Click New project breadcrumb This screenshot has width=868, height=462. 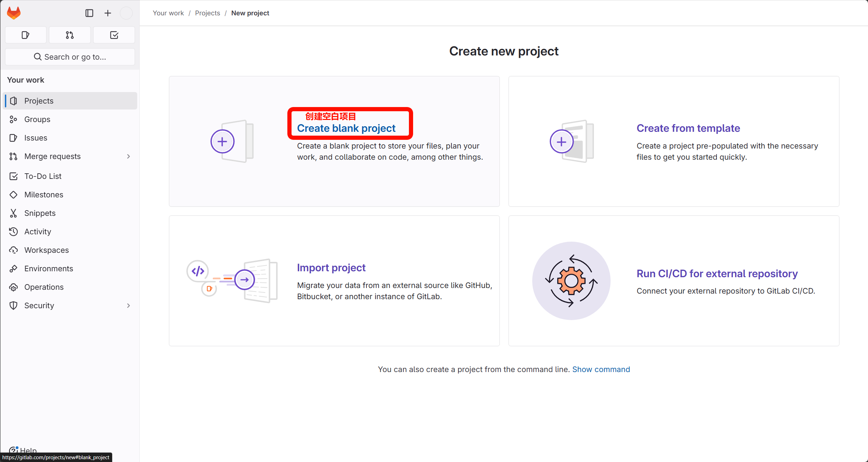[250, 13]
